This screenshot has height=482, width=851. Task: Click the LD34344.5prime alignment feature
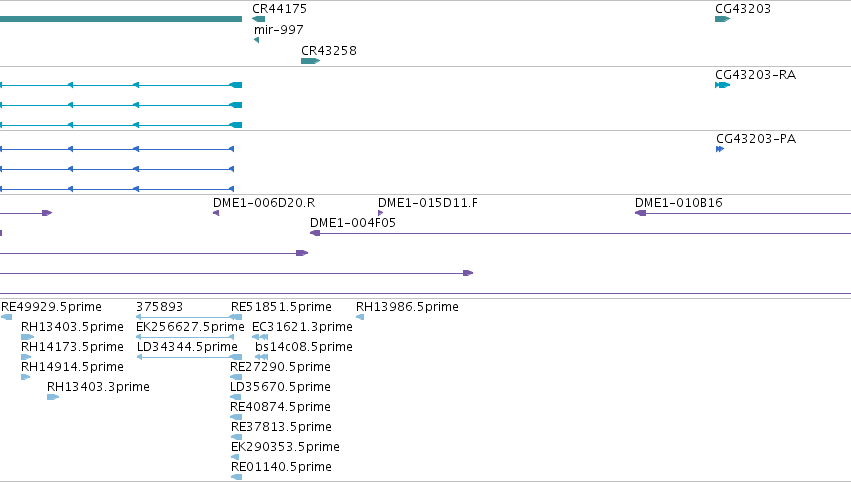[189, 357]
